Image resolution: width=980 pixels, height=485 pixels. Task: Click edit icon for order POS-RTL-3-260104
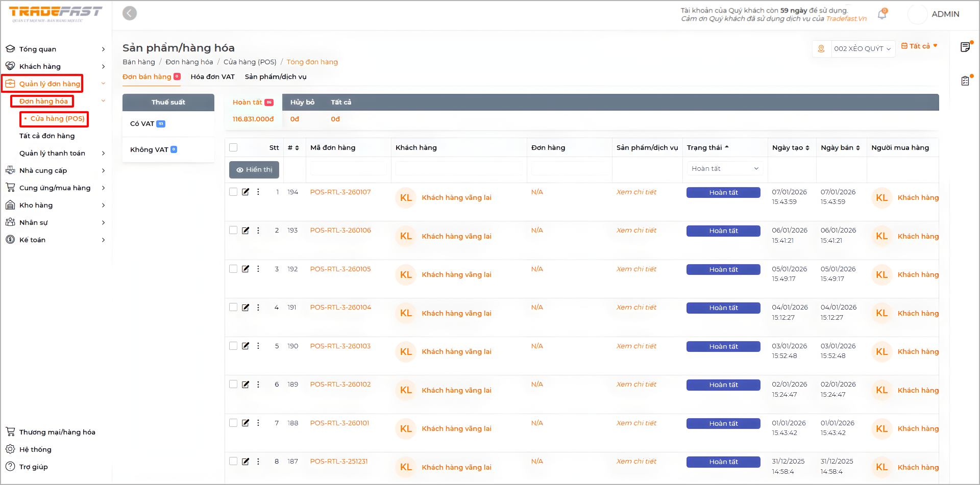click(x=246, y=308)
